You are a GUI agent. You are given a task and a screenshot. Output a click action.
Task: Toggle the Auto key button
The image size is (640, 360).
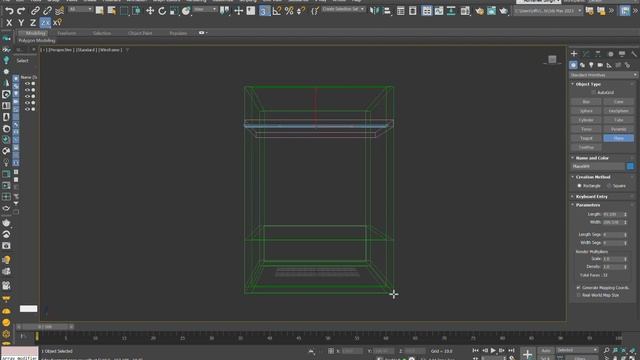click(x=546, y=351)
